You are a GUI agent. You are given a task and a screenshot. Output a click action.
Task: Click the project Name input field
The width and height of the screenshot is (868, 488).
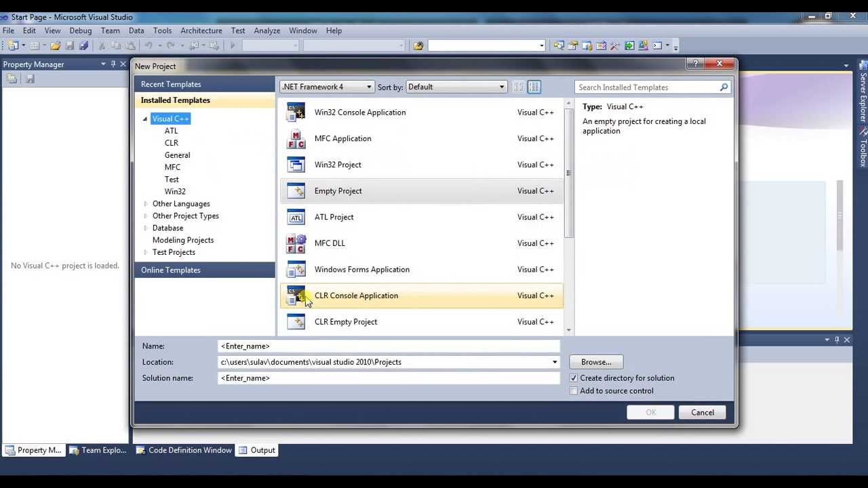(x=389, y=346)
